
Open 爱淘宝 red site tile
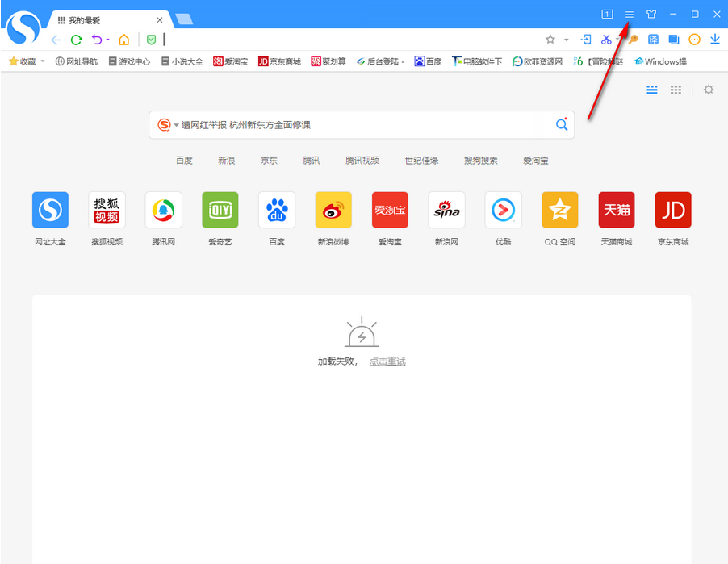point(390,210)
